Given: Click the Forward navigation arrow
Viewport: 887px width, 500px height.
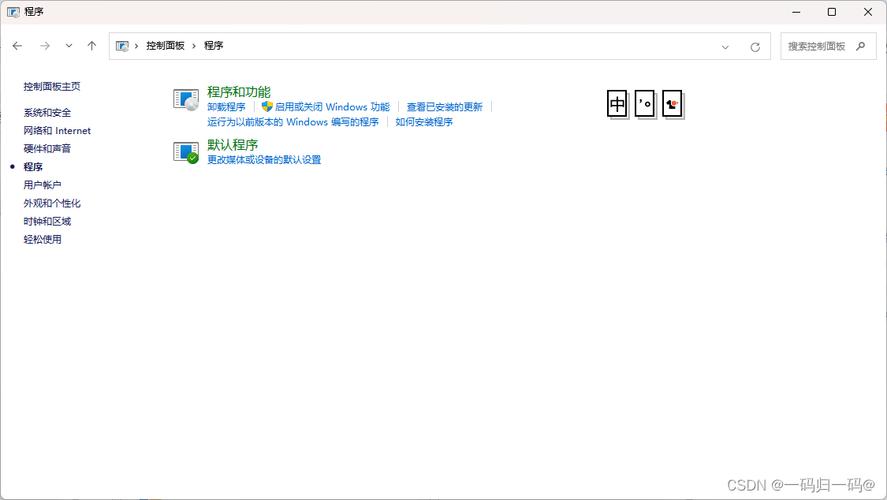Looking at the screenshot, I should 45,46.
